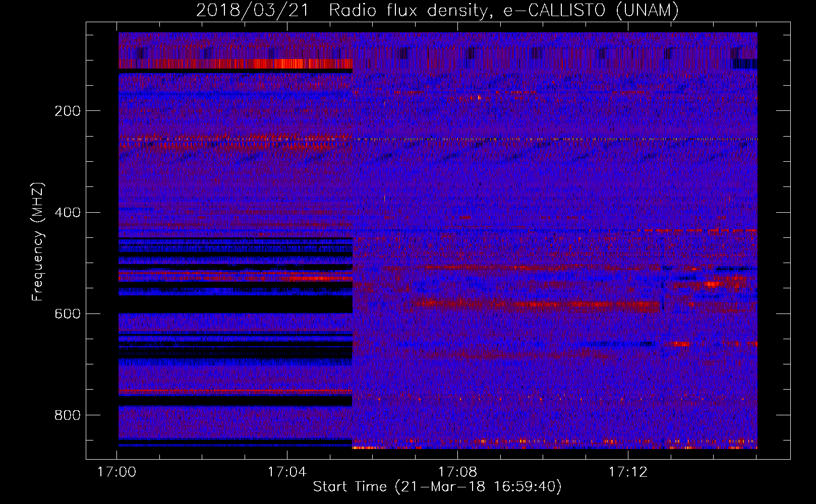Click the 'Frequency (MHZ)' axis label
Screen dimensions: 816x504
click(37, 242)
